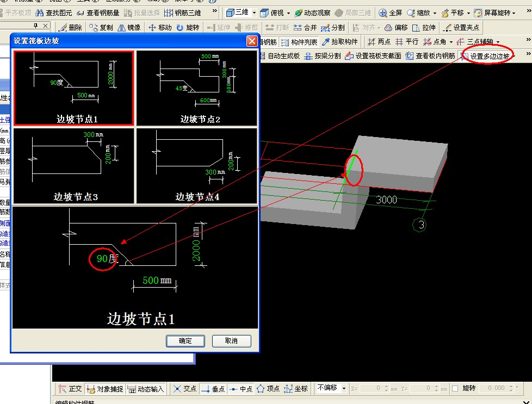The width and height of the screenshot is (532, 404).
Task: Select the 边坡节点3 slope thumbnail
Action: [73, 166]
